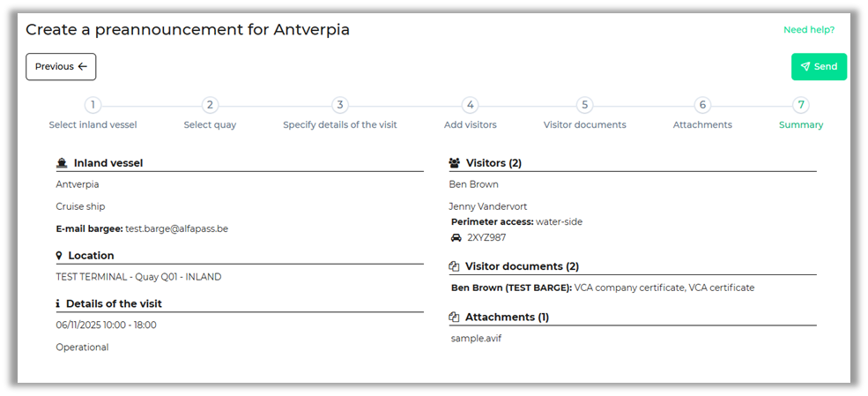This screenshot has width=868, height=396.
Task: Click the sample.avif attachment
Action: point(475,338)
